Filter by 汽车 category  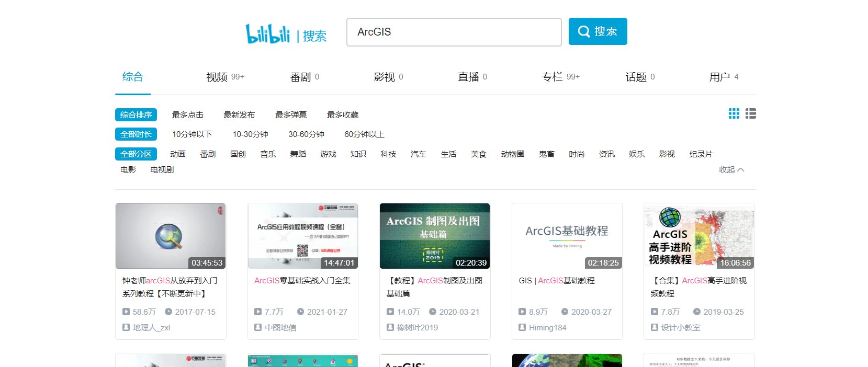point(419,154)
